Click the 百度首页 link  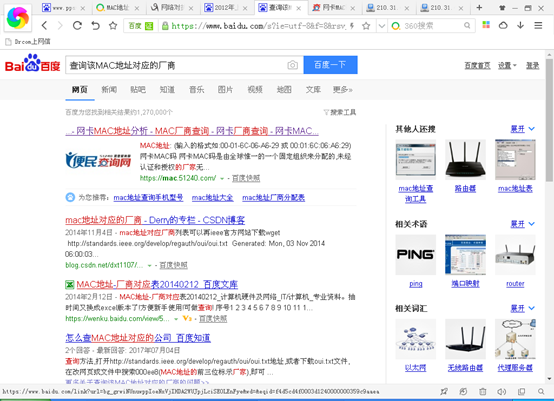coord(477,65)
